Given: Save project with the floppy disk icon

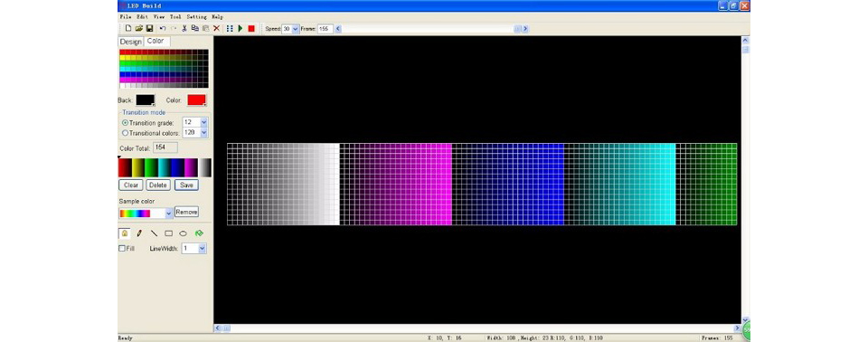Looking at the screenshot, I should tap(149, 28).
